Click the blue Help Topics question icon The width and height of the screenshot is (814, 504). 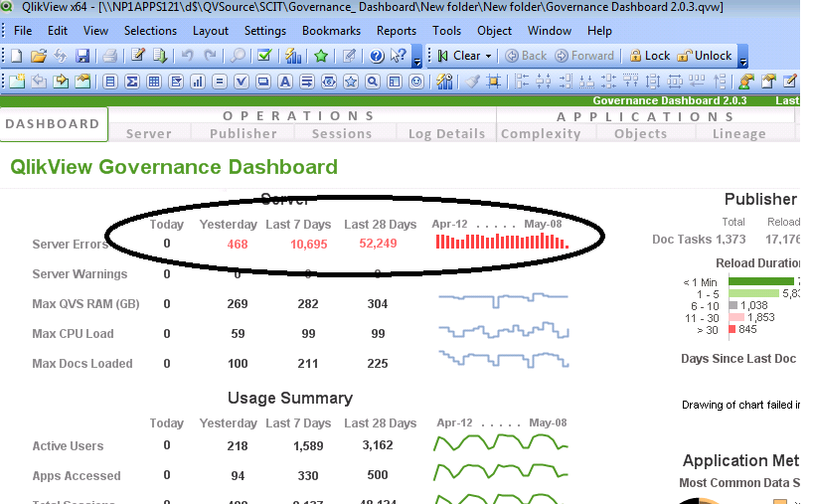[x=377, y=56]
